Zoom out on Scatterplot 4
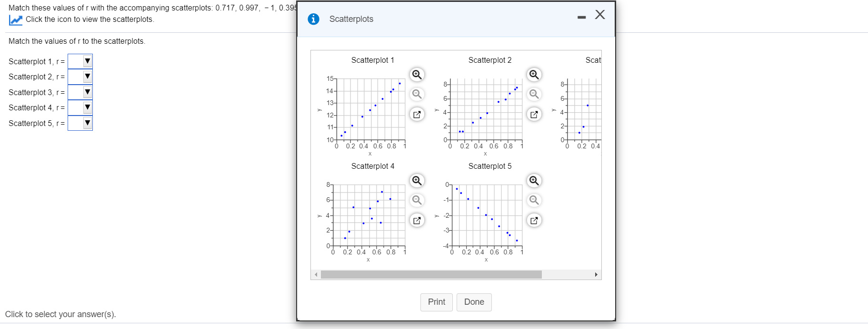868x329 pixels. pyautogui.click(x=417, y=200)
